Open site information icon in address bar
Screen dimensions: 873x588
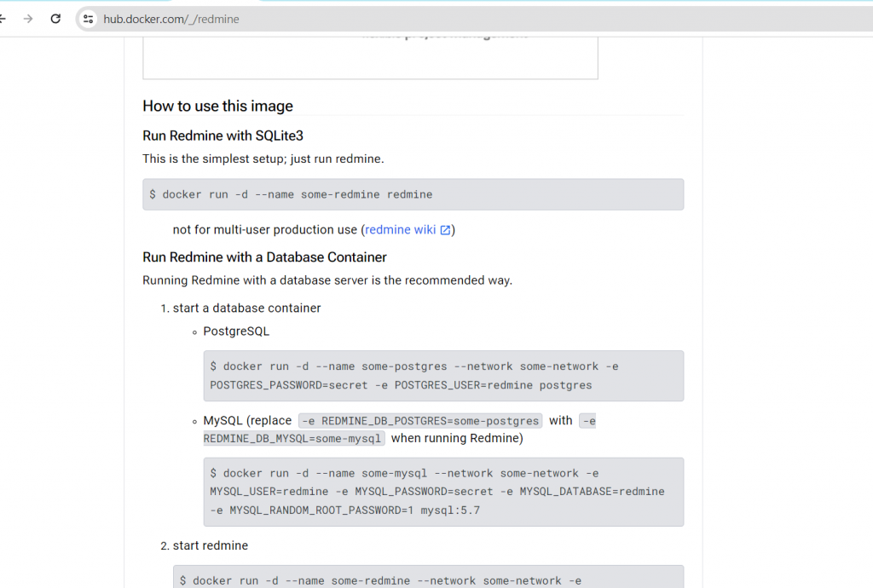tap(88, 19)
